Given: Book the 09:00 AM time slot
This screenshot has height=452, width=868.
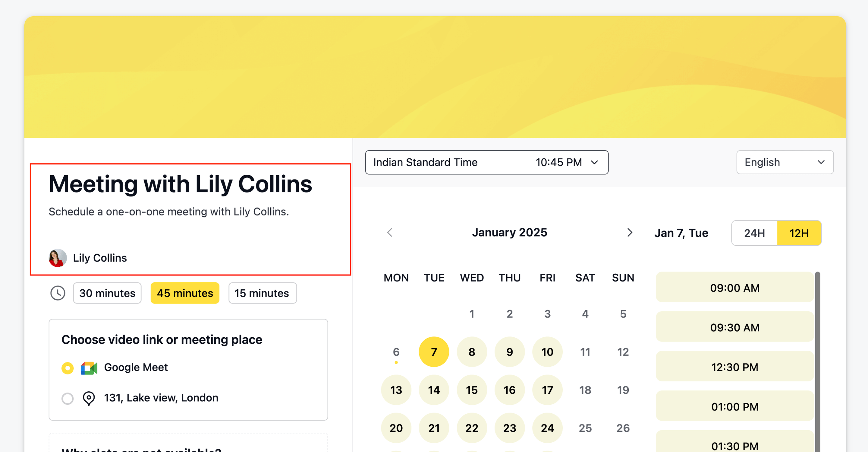Looking at the screenshot, I should pyautogui.click(x=734, y=288).
